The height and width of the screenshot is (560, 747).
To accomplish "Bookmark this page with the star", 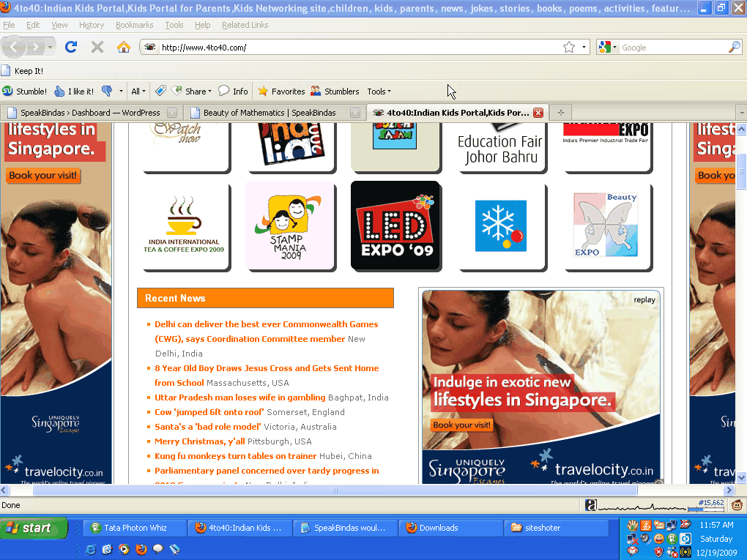I will click(x=569, y=47).
